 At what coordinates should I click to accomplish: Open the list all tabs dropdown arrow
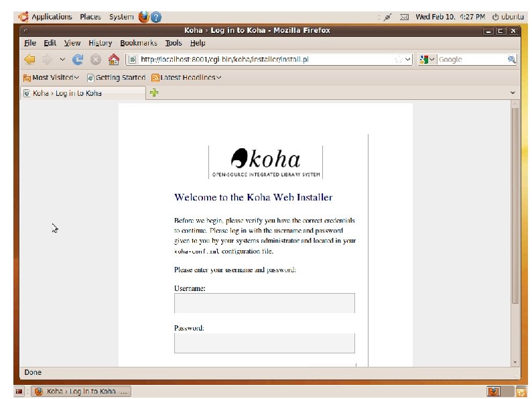[513, 93]
